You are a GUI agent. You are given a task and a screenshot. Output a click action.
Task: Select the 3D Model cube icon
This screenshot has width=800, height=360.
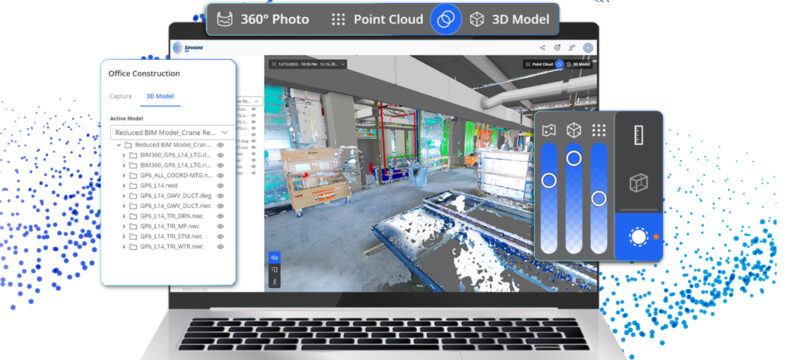(477, 19)
